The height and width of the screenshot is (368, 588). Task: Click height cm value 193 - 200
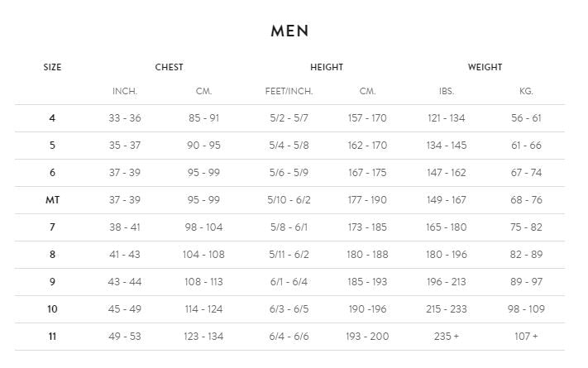(x=367, y=337)
